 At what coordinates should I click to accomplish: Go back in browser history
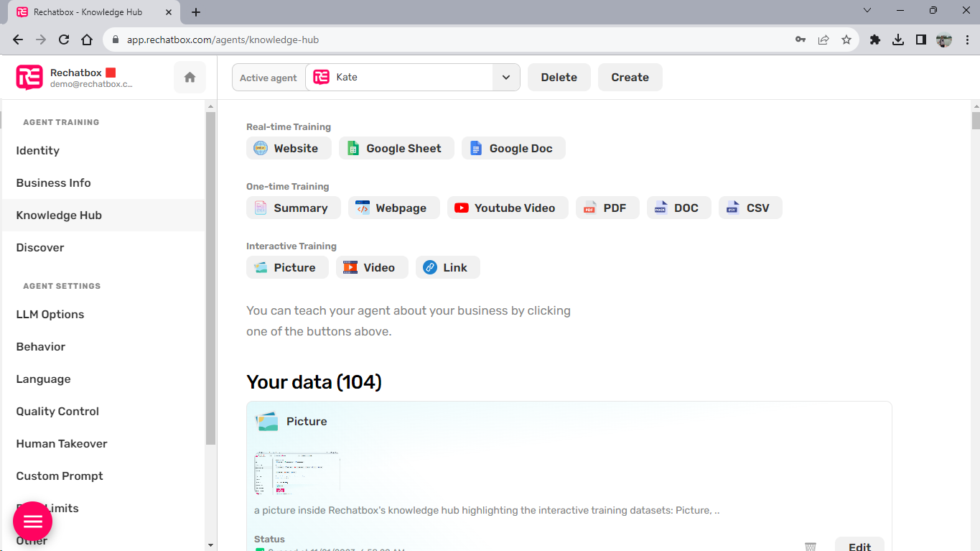[x=18, y=40]
